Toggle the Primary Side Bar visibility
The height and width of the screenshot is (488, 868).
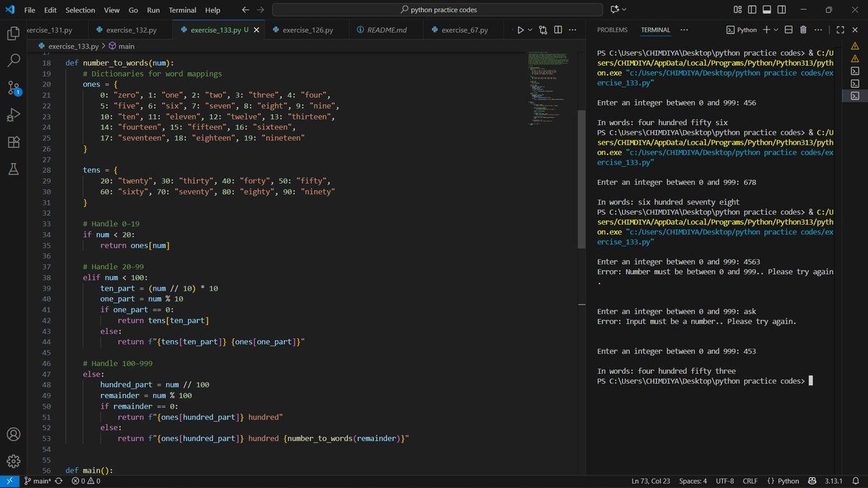[x=752, y=10]
